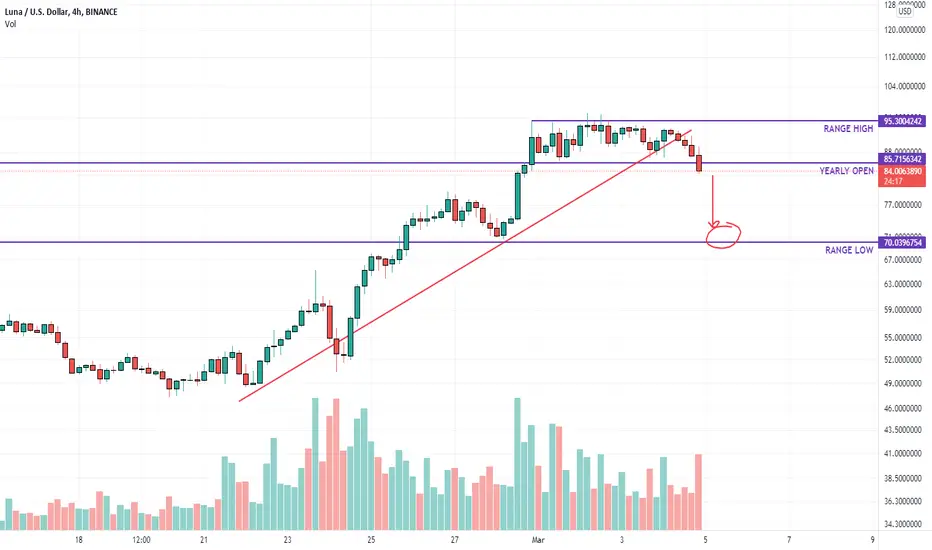
Task: Select the red hand-drawn circle annotation
Action: 723,235
